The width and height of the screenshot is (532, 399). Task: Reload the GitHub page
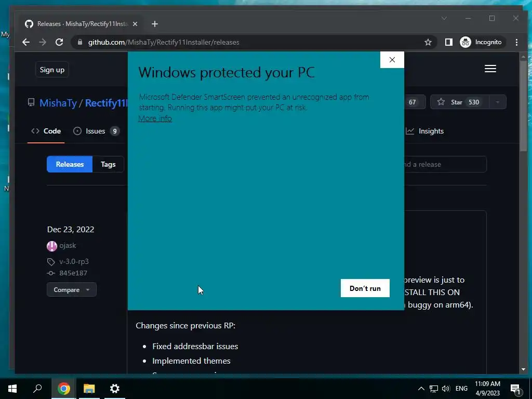59,42
